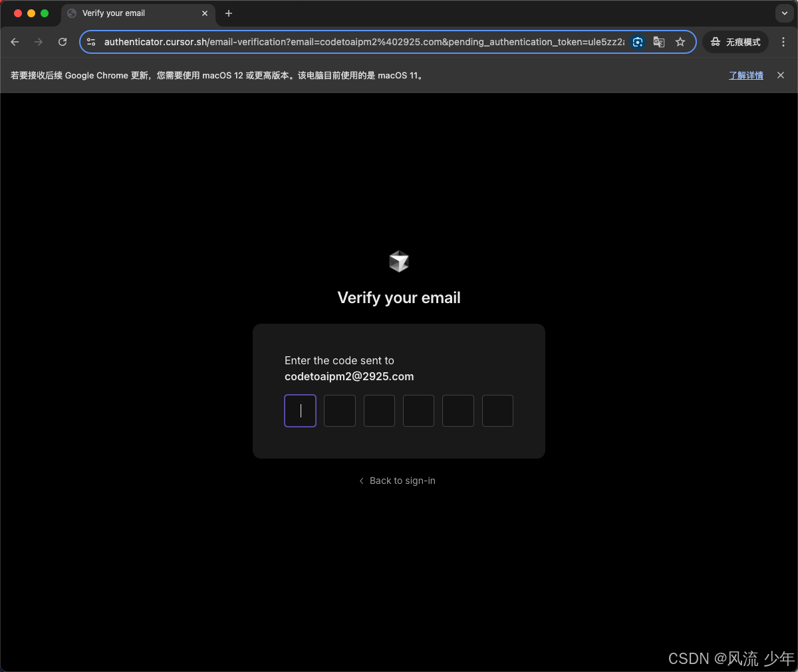Click Back to sign-in link
The image size is (798, 672).
pyautogui.click(x=397, y=481)
